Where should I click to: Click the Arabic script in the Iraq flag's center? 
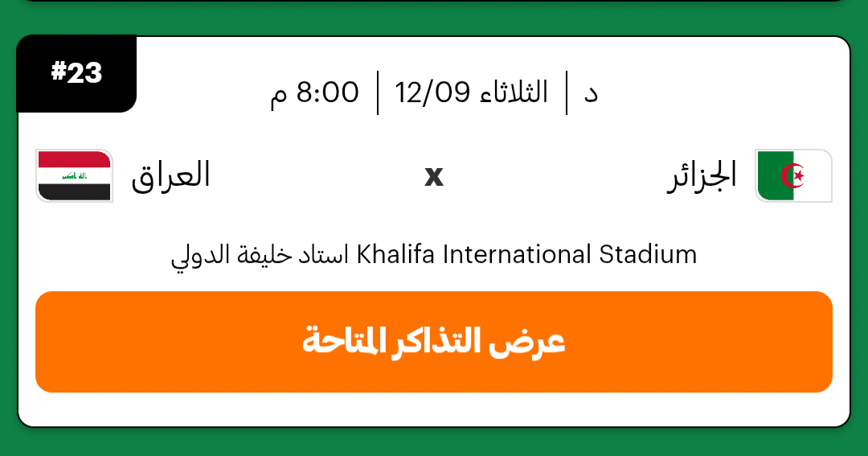click(x=74, y=175)
